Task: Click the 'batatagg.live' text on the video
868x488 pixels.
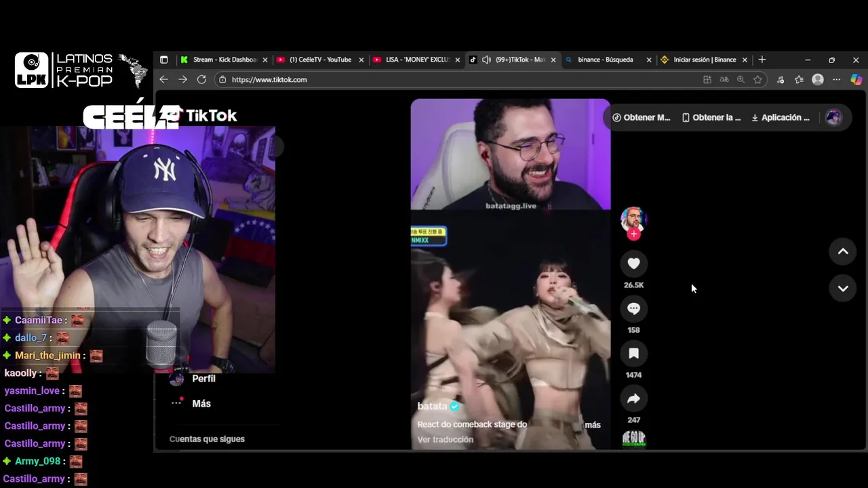Action: pyautogui.click(x=511, y=205)
